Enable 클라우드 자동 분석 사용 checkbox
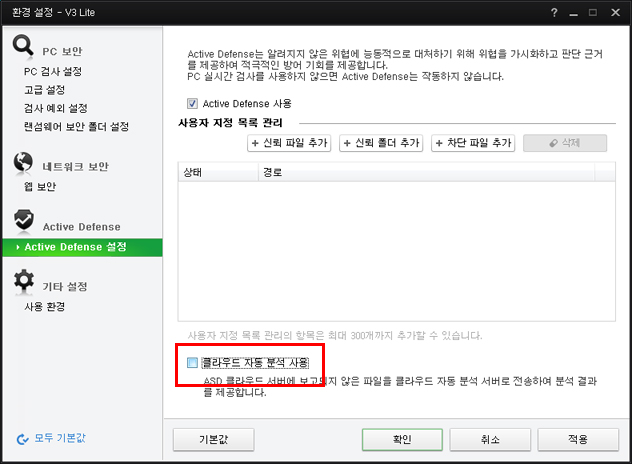Viewport: 632px width, 464px height. 192,362
